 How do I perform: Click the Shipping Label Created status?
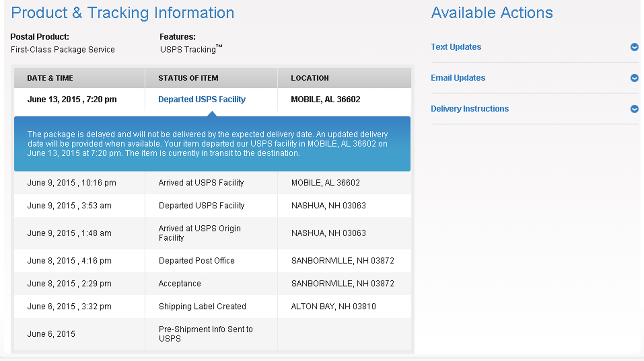tap(202, 306)
